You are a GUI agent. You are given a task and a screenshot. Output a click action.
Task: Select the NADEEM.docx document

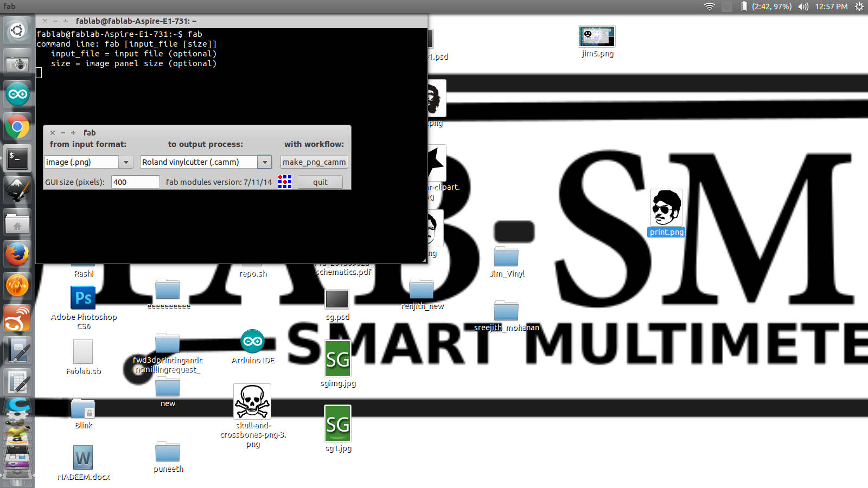[x=83, y=463]
